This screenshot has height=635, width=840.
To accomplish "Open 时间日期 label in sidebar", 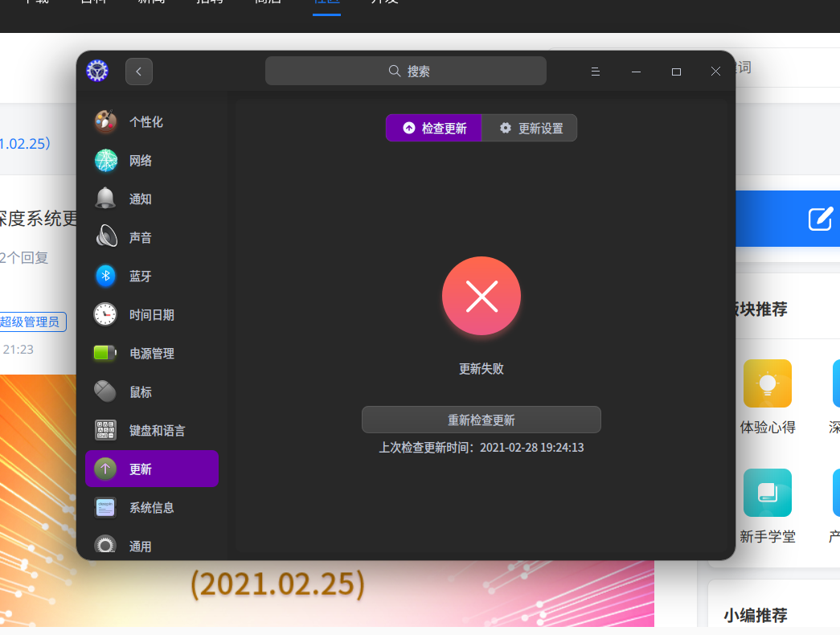I will [152, 314].
